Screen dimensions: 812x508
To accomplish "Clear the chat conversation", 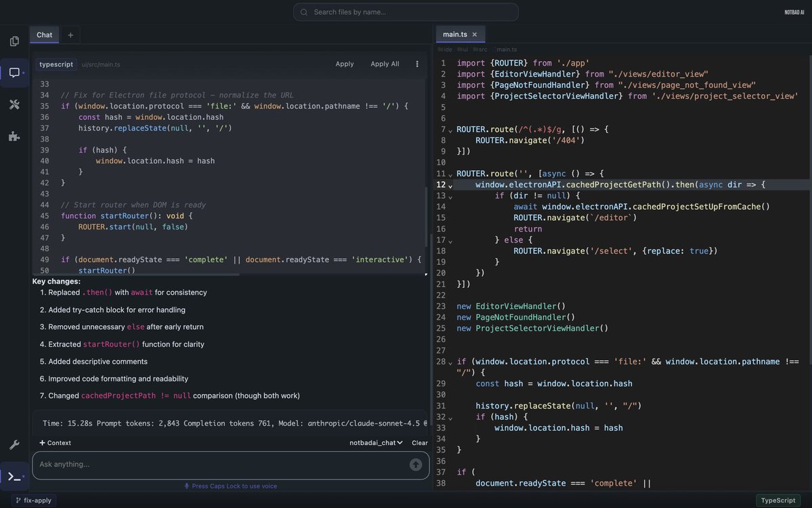I will click(x=420, y=442).
